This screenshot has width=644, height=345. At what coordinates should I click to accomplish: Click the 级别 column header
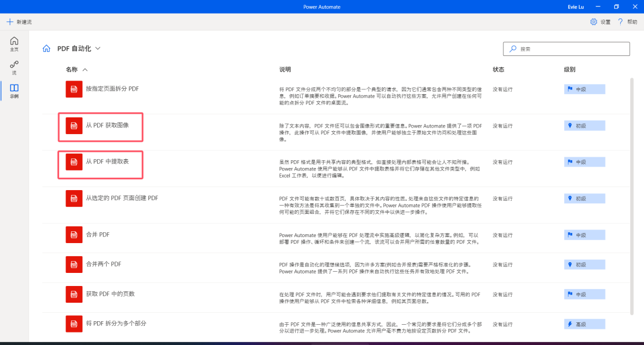569,70
